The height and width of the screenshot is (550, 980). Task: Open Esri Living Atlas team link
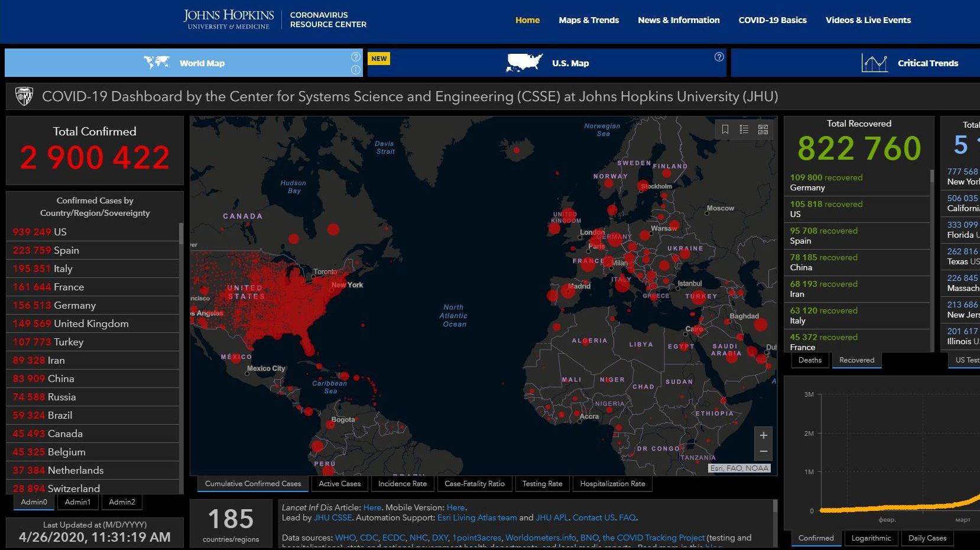click(x=477, y=517)
